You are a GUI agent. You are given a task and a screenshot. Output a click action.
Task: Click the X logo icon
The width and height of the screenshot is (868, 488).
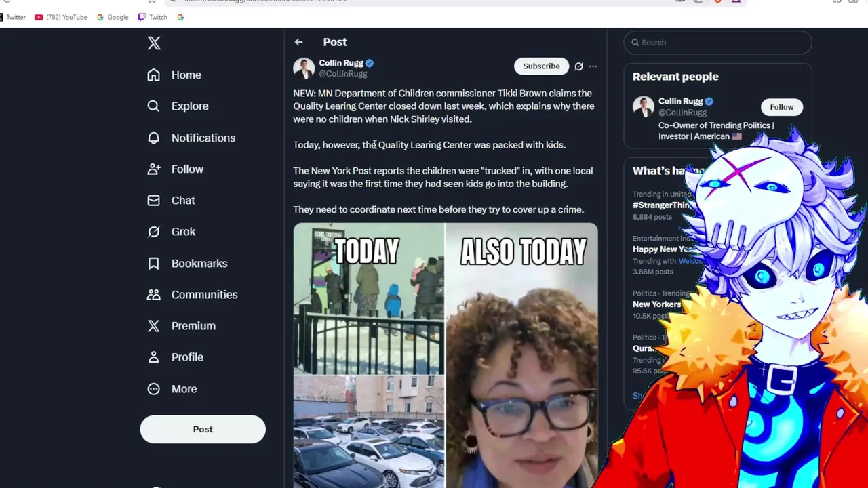coord(154,43)
